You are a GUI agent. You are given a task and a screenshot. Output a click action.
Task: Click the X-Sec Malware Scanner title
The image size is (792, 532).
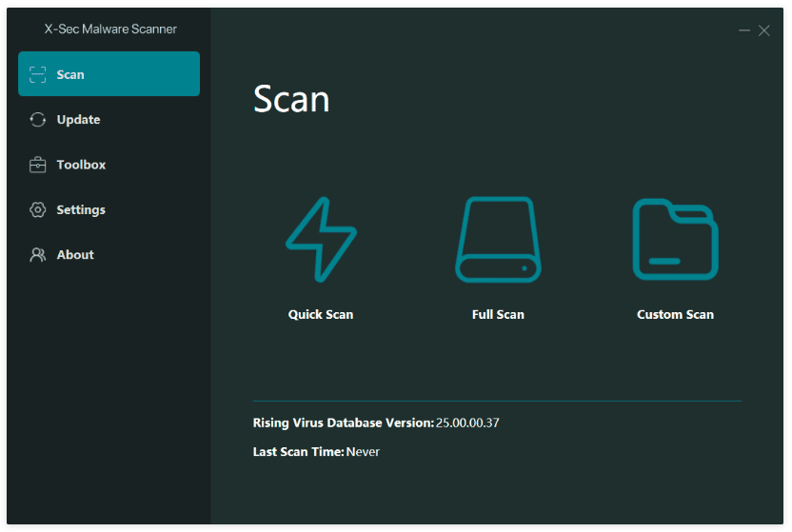pos(110,30)
